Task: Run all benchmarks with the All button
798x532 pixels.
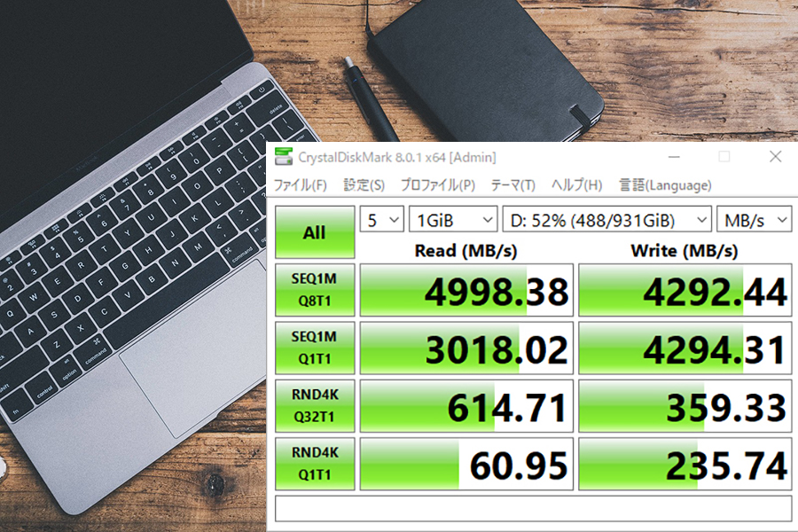Action: click(315, 232)
